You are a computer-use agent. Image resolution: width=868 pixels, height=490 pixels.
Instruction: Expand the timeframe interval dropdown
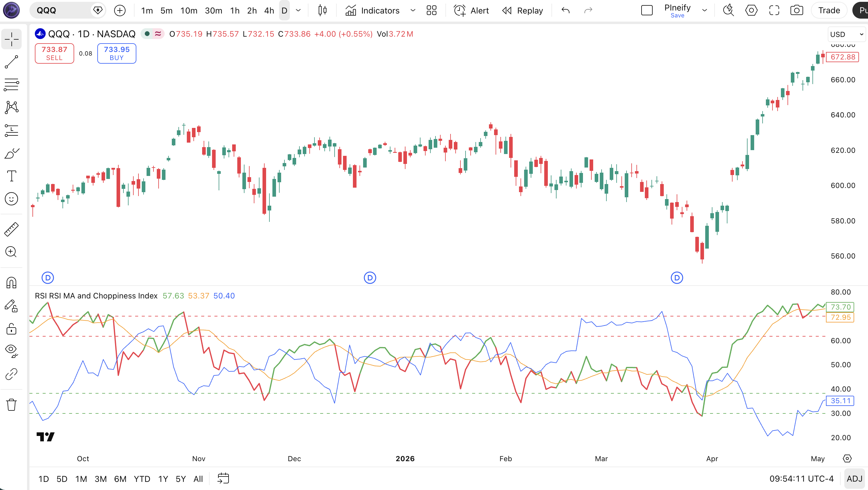(x=298, y=11)
